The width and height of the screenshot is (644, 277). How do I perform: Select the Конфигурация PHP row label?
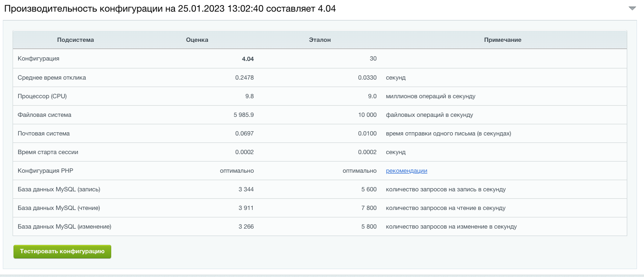tap(46, 171)
